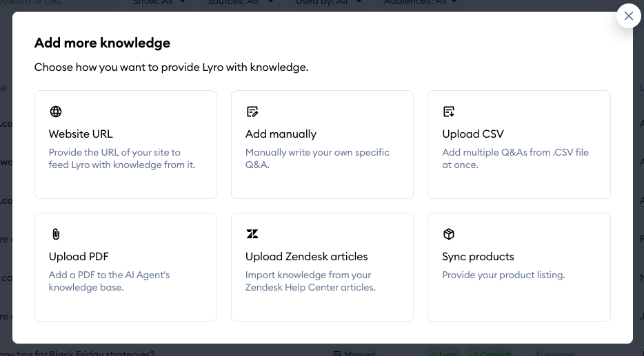
Task: Open the Sources: All dropdown
Action: (x=241, y=3)
